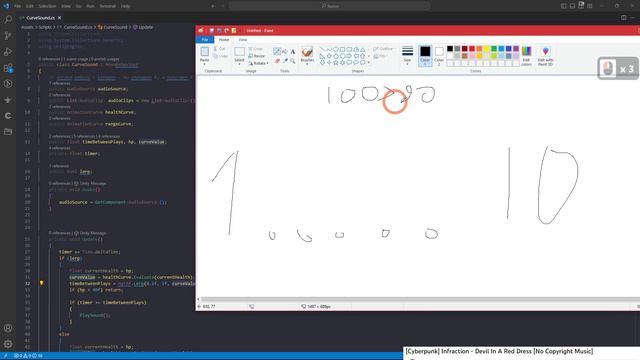Click the Copy button in Paint
This screenshot has height=360, width=640.
pos(221,56)
